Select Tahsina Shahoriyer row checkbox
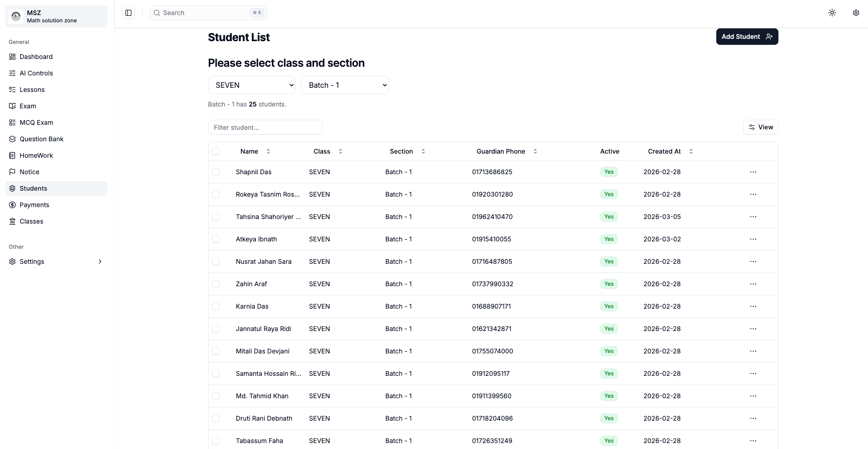 216,217
